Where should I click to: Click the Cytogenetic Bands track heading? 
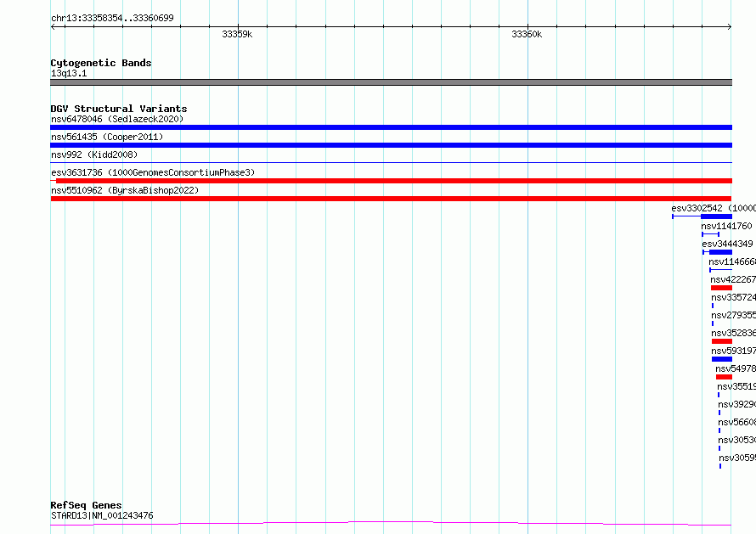(x=101, y=63)
